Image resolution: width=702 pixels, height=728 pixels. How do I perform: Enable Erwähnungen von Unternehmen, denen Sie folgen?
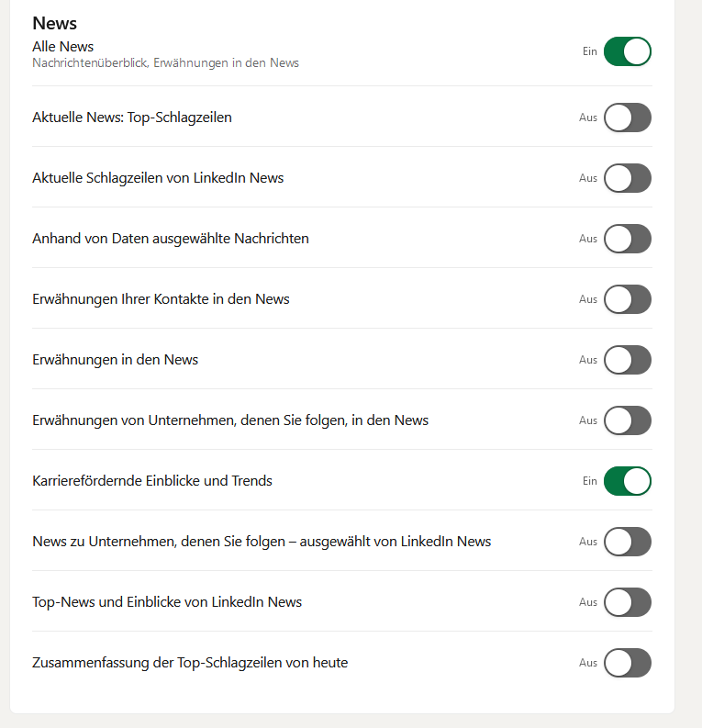(x=628, y=420)
